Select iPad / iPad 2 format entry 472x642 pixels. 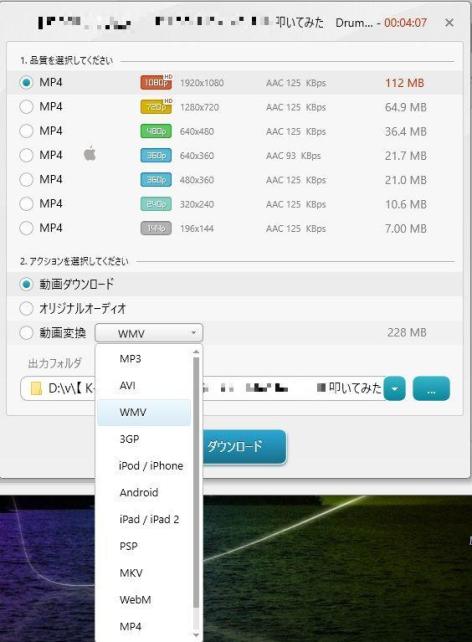pyautogui.click(x=144, y=519)
